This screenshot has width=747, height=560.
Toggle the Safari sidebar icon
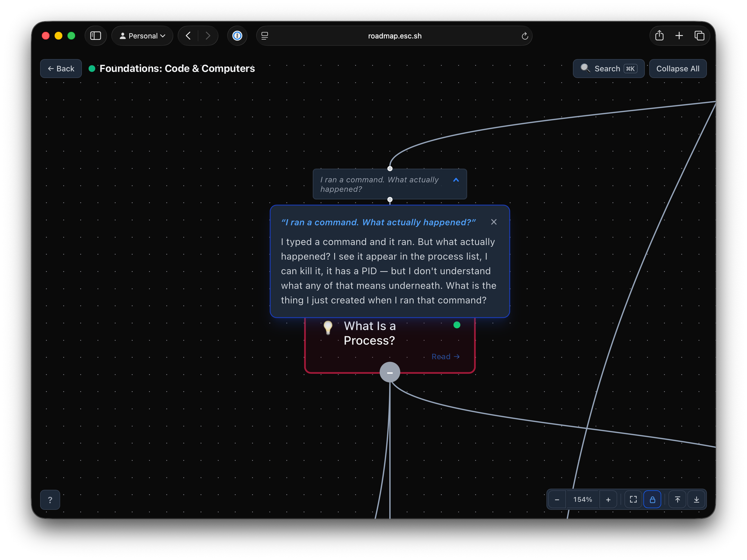[x=96, y=36]
